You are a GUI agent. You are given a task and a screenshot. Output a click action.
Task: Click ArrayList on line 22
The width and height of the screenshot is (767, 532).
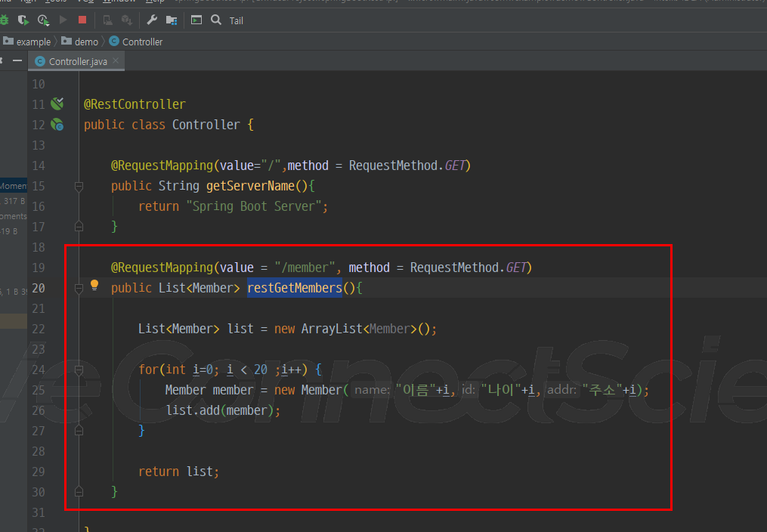click(332, 329)
